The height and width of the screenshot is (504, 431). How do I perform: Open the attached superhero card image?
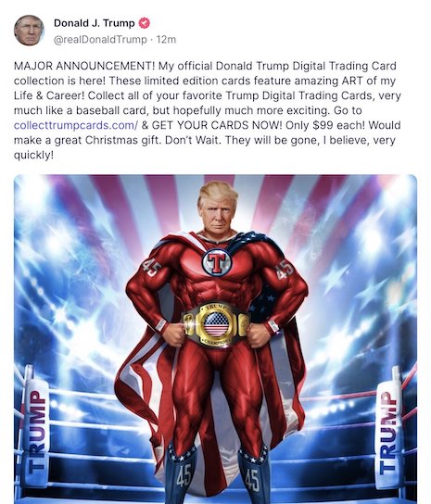(x=215, y=339)
